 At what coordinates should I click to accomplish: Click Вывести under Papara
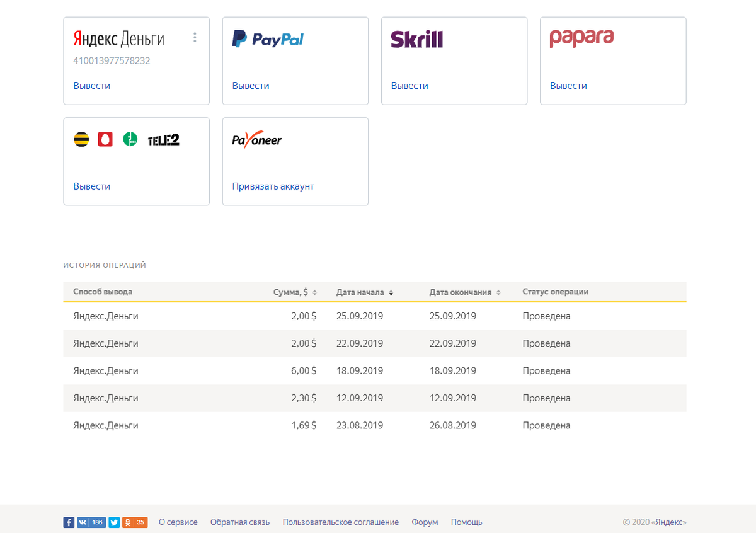click(x=568, y=86)
